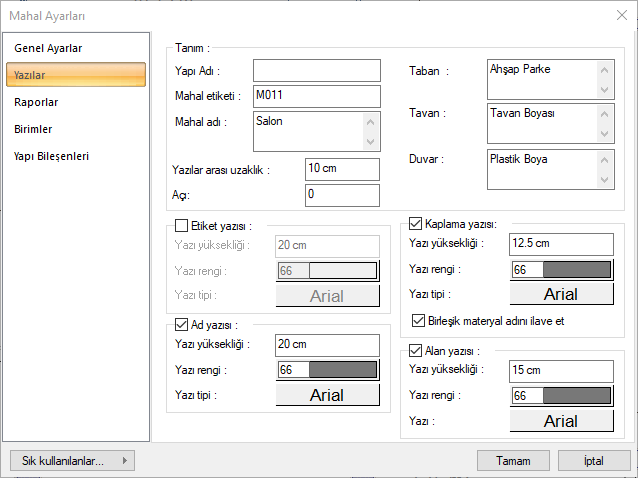The image size is (638, 478).
Task: Pick the Kaplama yazısı text color
Action: click(560, 270)
